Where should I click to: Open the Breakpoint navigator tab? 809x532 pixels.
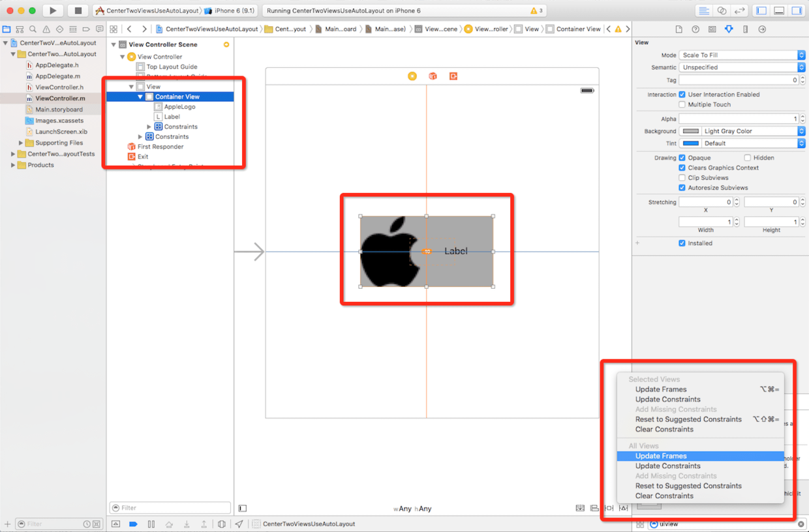(86, 29)
